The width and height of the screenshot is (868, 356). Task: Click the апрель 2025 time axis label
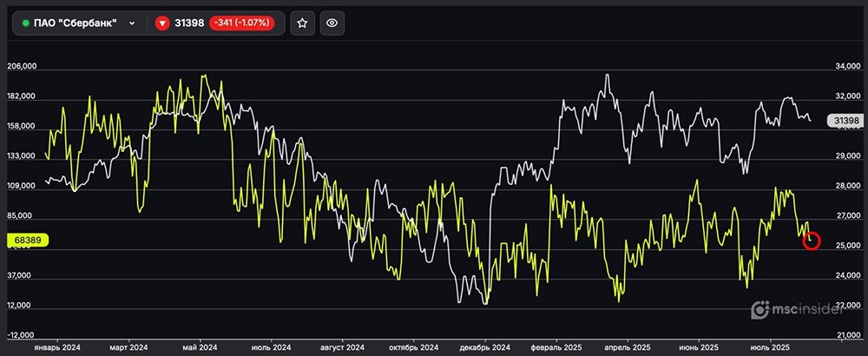(x=628, y=347)
